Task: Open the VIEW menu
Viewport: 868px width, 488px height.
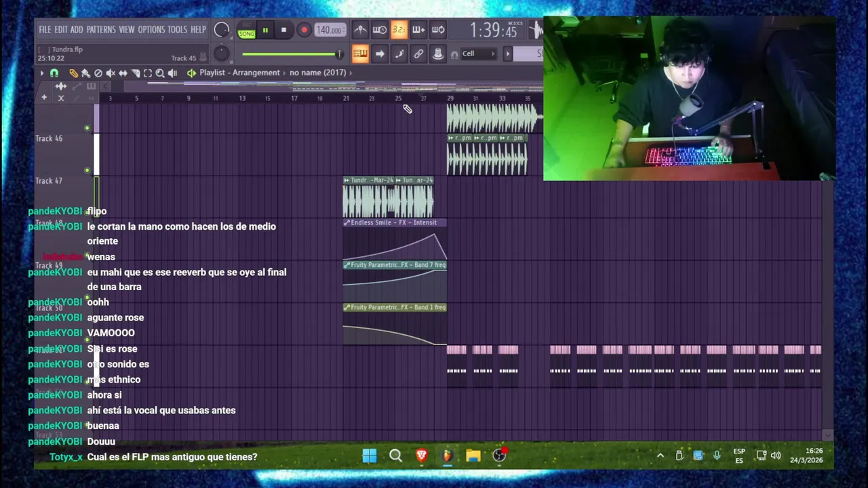Action: [x=127, y=30]
